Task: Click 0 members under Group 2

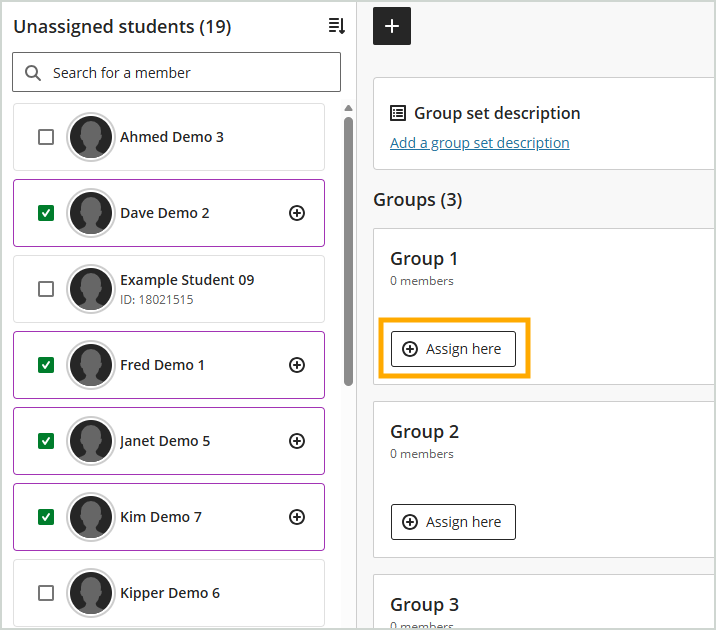Action: tap(421, 454)
